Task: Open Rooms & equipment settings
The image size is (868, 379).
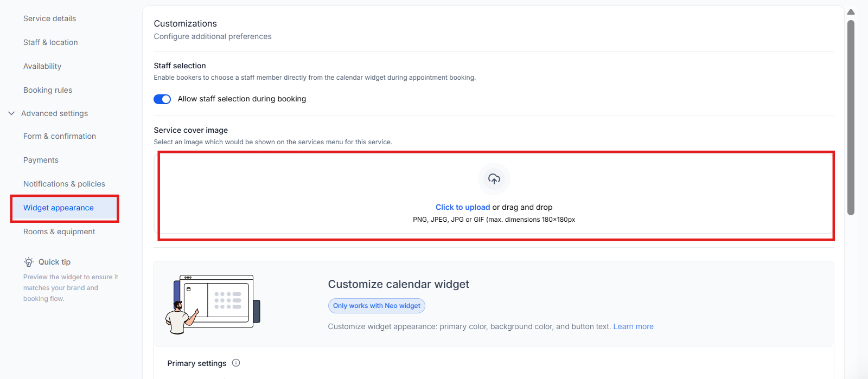Action: point(59,232)
